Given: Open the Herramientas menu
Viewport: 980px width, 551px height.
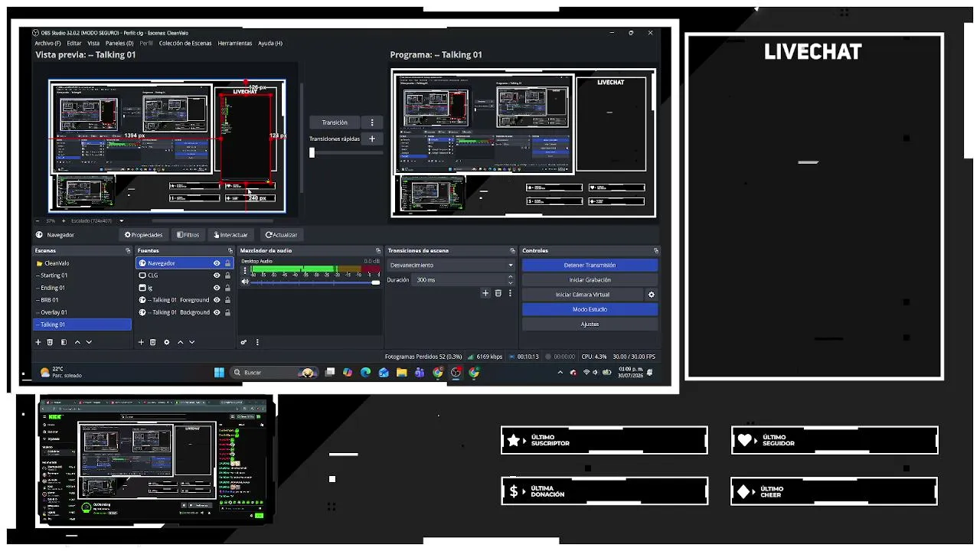Looking at the screenshot, I should pos(235,44).
